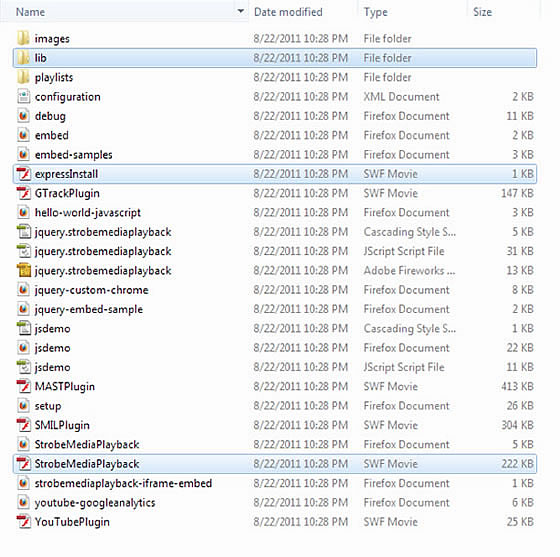The image size is (560, 557).
Task: Click the jsdemo JScript Script File icon
Action: (x=24, y=367)
